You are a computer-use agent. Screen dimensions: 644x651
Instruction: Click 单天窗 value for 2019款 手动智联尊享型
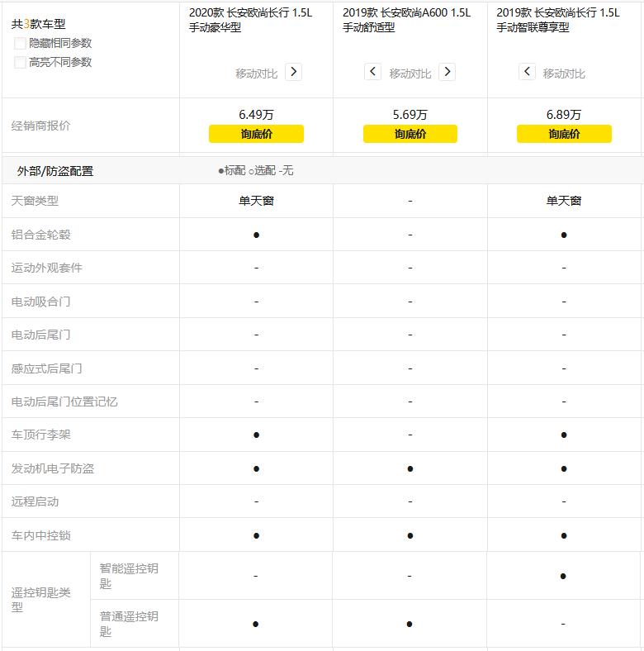click(x=564, y=201)
